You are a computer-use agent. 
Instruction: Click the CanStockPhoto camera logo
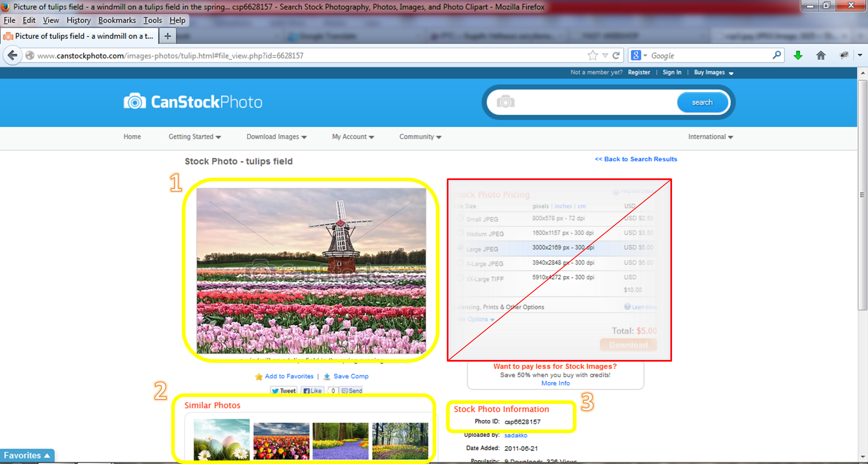(135, 102)
